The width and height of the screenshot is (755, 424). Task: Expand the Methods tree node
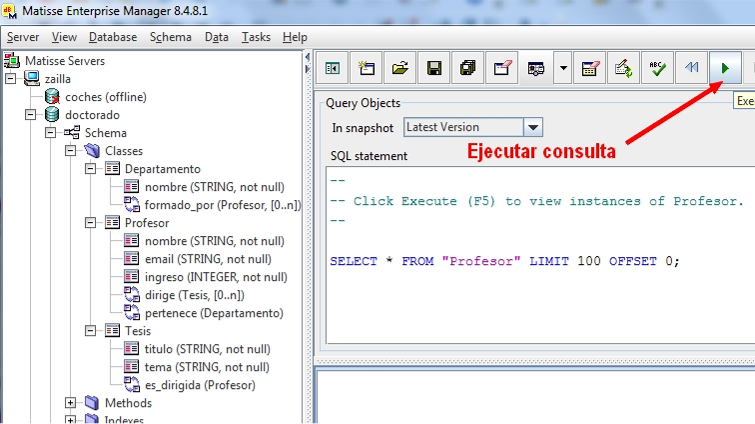point(70,402)
